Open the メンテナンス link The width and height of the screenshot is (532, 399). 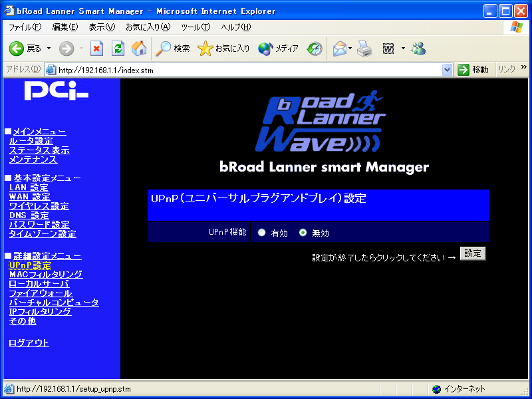(33, 160)
